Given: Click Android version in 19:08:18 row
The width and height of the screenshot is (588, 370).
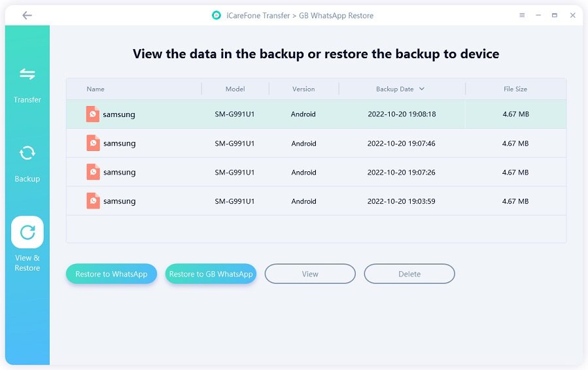Looking at the screenshot, I should point(303,114).
